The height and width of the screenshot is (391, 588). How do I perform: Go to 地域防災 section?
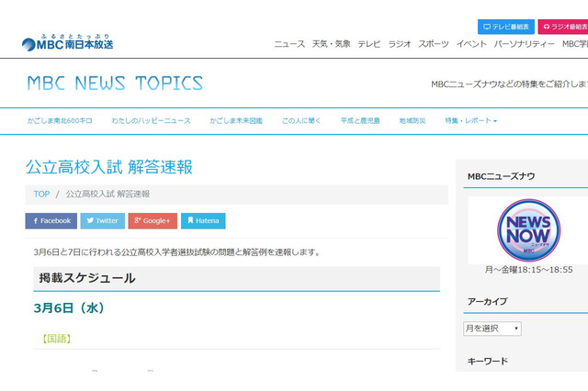413,120
